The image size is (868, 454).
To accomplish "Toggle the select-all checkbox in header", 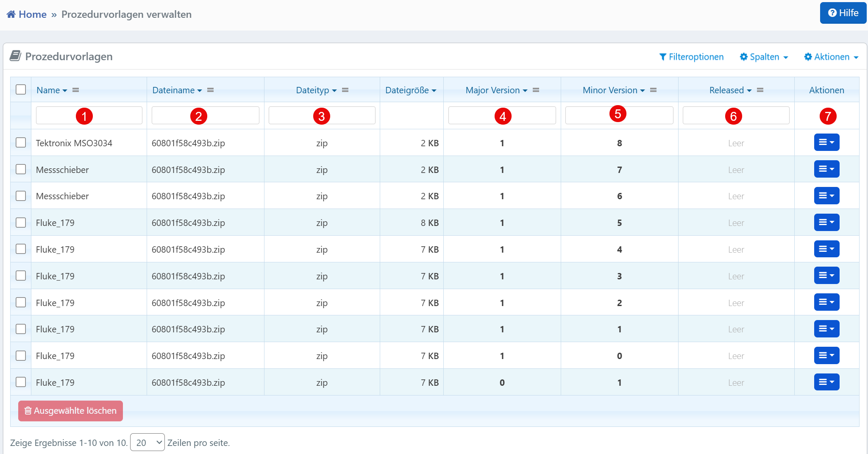I will point(21,90).
